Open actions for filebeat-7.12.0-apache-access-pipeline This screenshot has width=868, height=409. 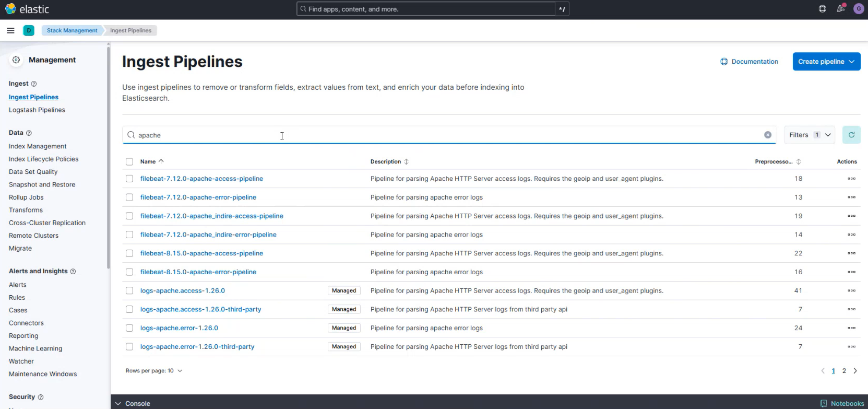pos(851,179)
